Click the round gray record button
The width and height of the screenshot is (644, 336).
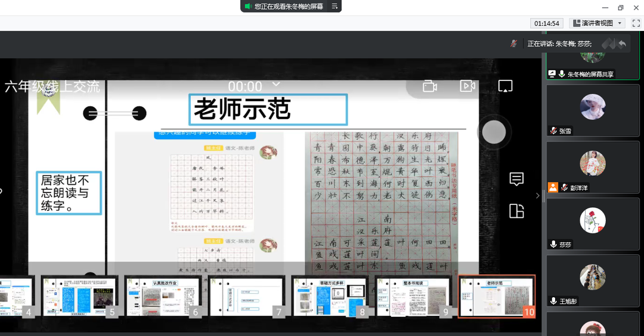[x=494, y=132]
